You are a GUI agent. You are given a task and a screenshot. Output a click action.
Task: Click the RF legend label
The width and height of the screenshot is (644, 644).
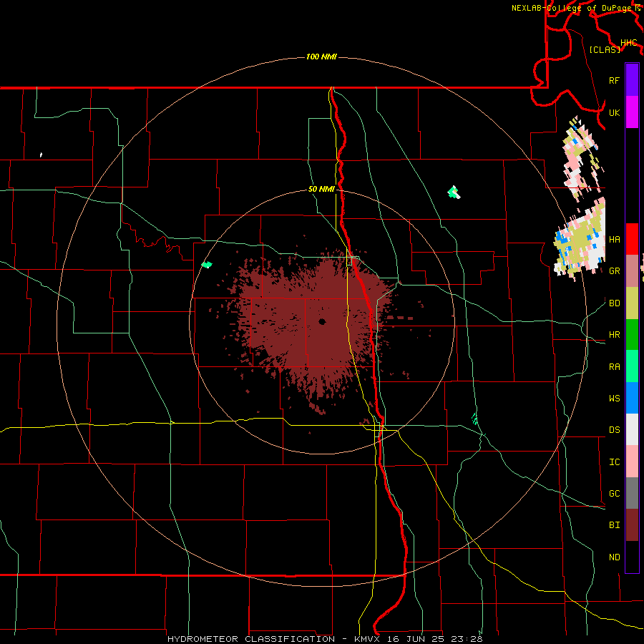click(x=614, y=80)
